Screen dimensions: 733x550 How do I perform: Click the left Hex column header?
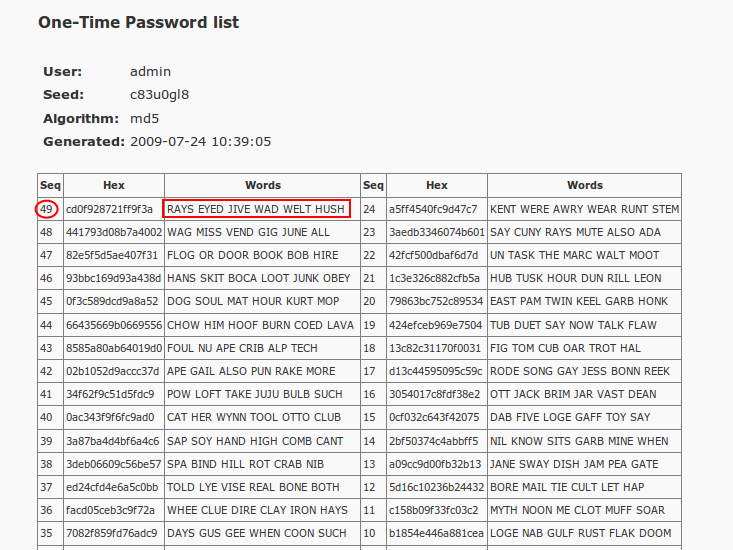(x=114, y=185)
